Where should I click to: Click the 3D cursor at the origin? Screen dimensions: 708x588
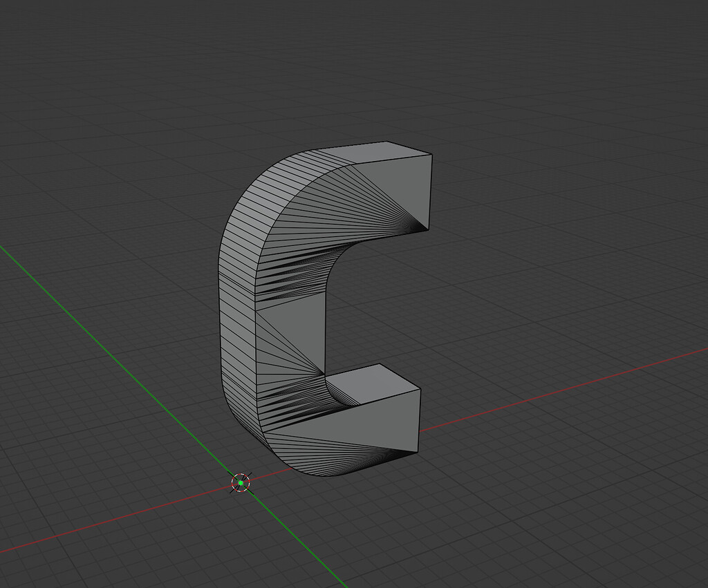[x=241, y=483]
